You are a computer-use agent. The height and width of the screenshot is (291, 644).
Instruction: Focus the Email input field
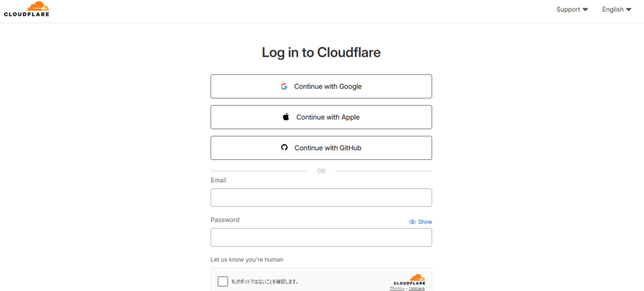point(321,198)
